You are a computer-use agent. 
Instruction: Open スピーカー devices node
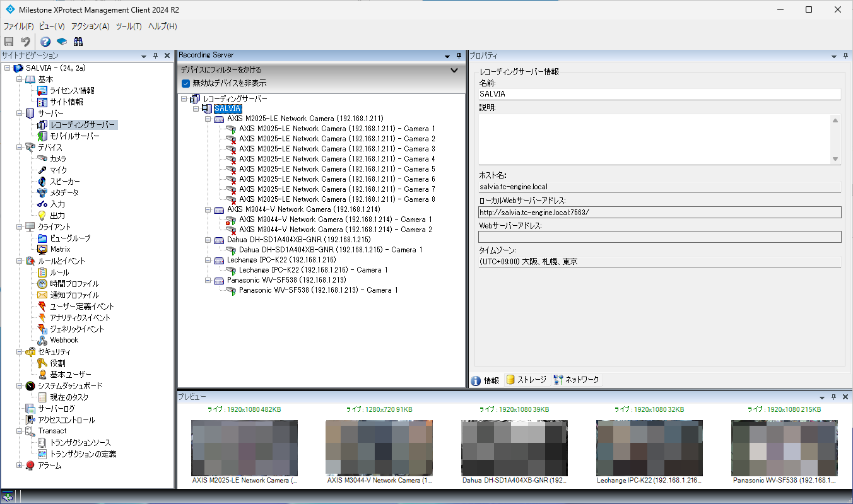(x=65, y=182)
